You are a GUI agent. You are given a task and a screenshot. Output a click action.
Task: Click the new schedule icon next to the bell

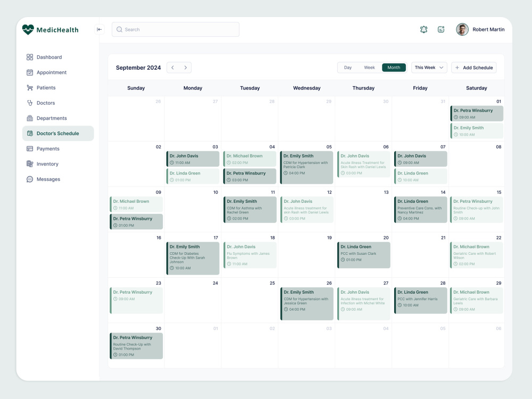[441, 29]
